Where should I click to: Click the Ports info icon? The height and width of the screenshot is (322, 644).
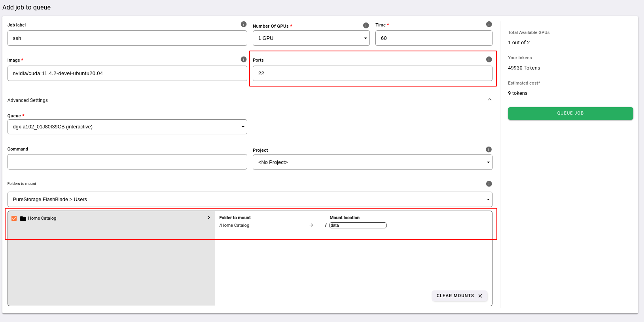[x=489, y=59]
